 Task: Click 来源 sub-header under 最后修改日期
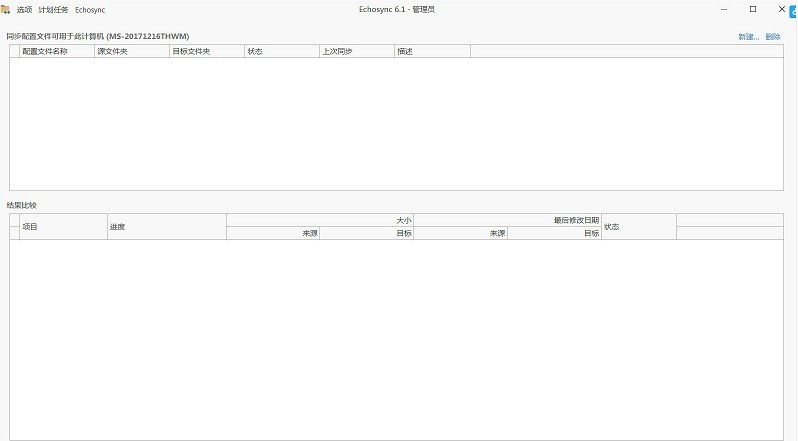(461, 233)
